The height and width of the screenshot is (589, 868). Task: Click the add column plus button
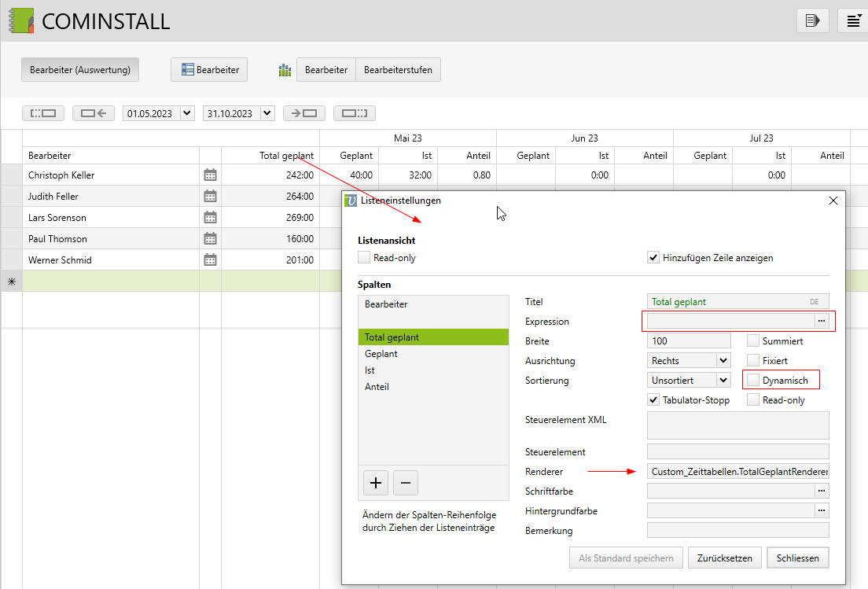(x=376, y=482)
